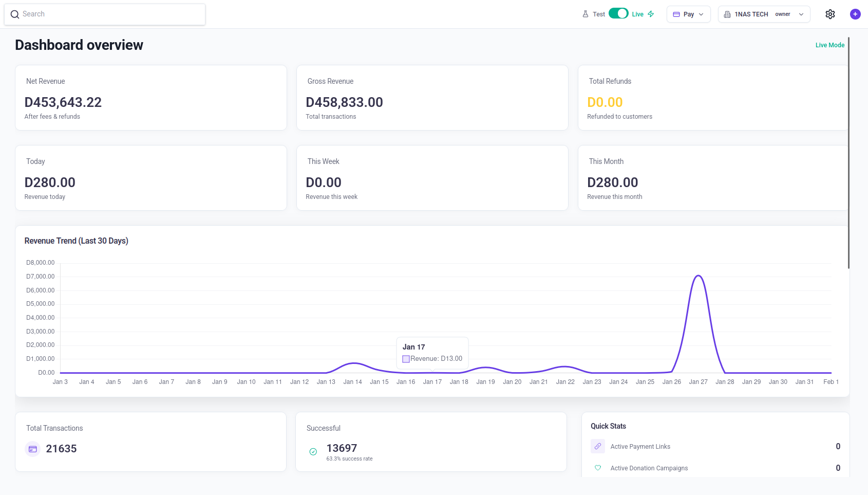The height and width of the screenshot is (495, 868).
Task: Click the Net Revenue card
Action: (150, 98)
